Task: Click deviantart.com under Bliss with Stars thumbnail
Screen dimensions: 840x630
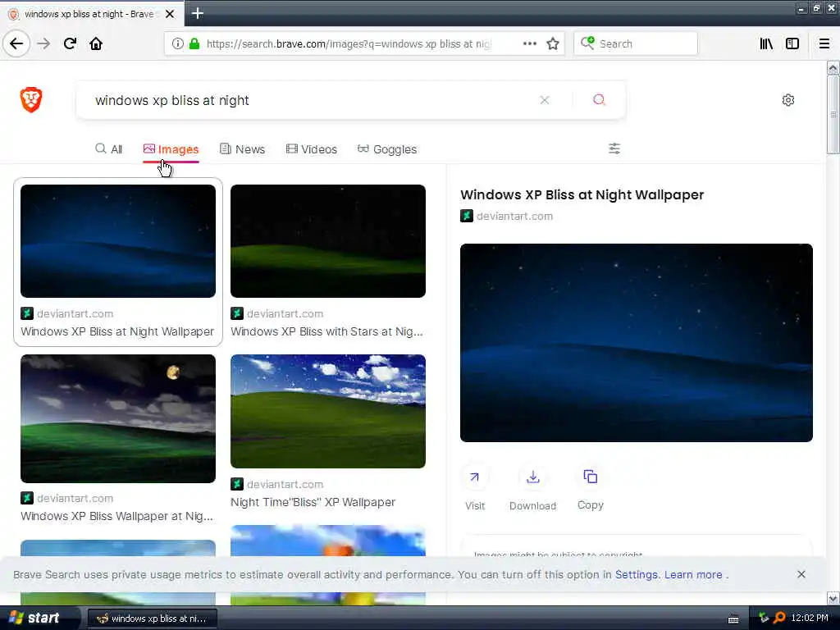Action: [285, 313]
